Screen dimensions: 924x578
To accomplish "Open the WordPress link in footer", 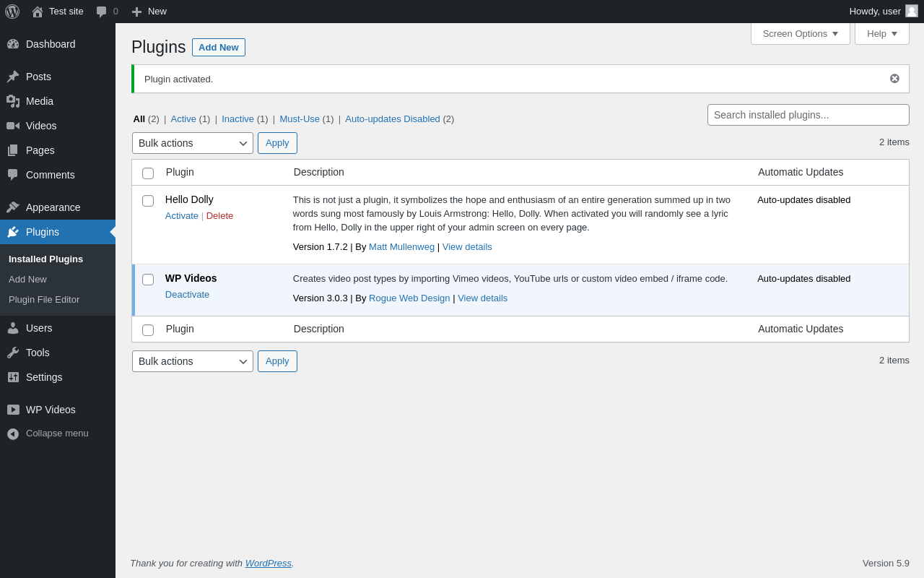I will (269, 564).
